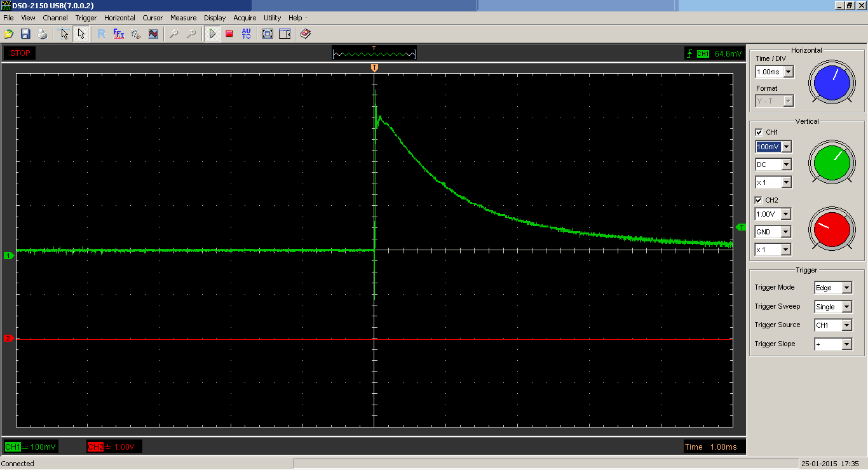The height and width of the screenshot is (470, 868).
Task: Select the standard arrow pointer tool
Action: click(81, 34)
